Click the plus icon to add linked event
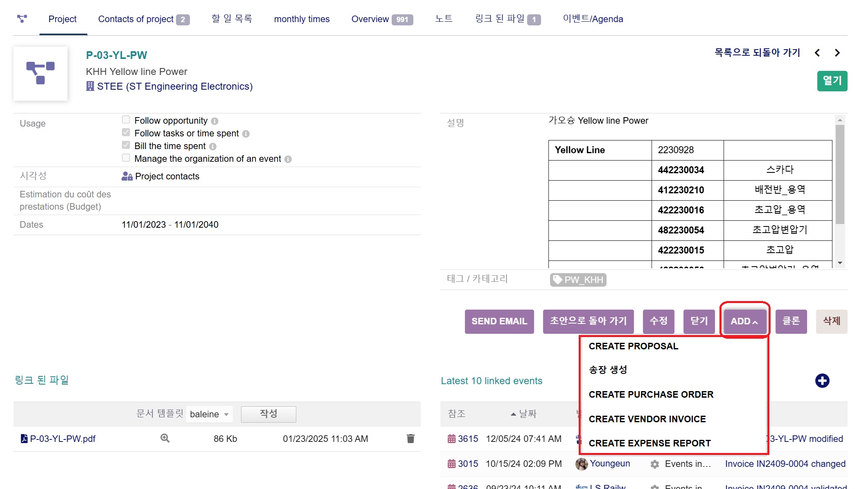 coord(822,380)
